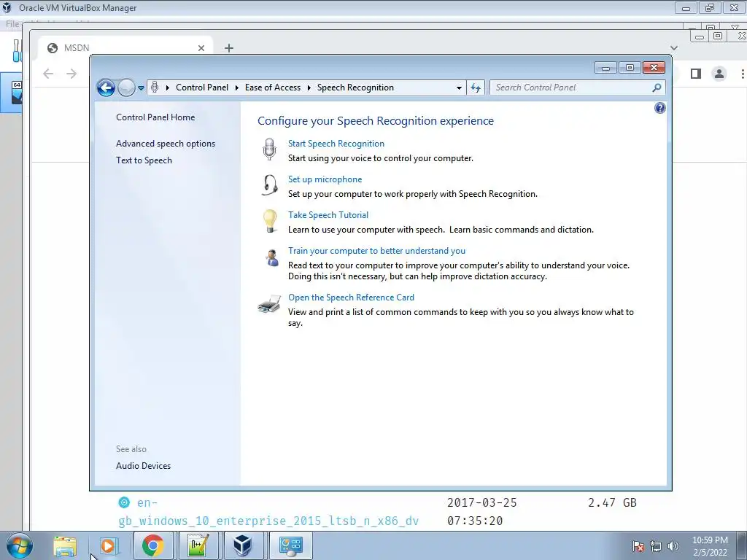Viewport: 747px width, 560px height.
Task: Maximize the Speech Recognition window
Action: [x=630, y=68]
